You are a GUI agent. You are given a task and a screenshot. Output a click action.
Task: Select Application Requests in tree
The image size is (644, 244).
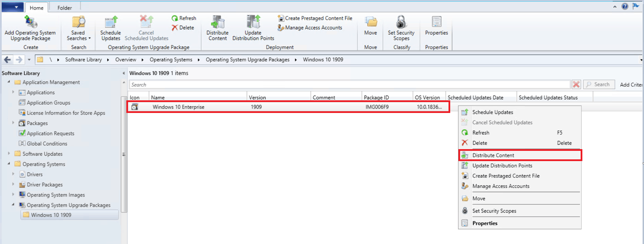[x=50, y=133]
